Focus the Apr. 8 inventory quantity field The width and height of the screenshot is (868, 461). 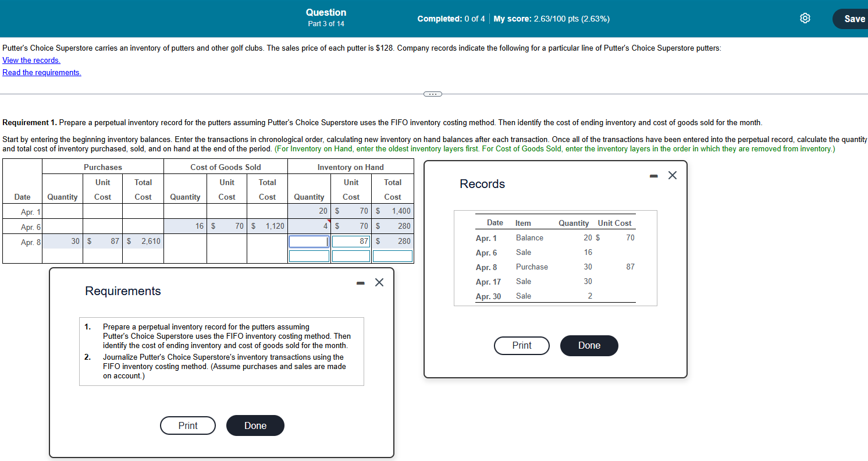point(310,242)
